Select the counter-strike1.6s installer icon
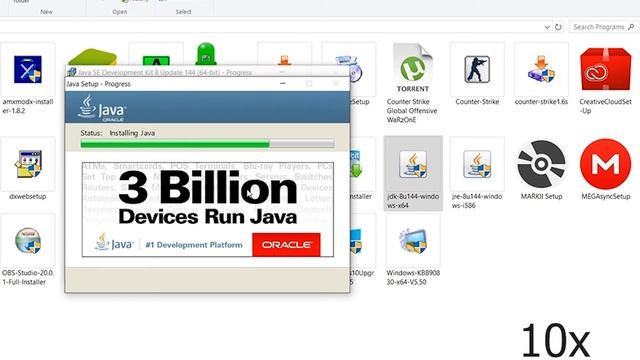Image resolution: width=640 pixels, height=360 pixels. pyautogui.click(x=541, y=69)
